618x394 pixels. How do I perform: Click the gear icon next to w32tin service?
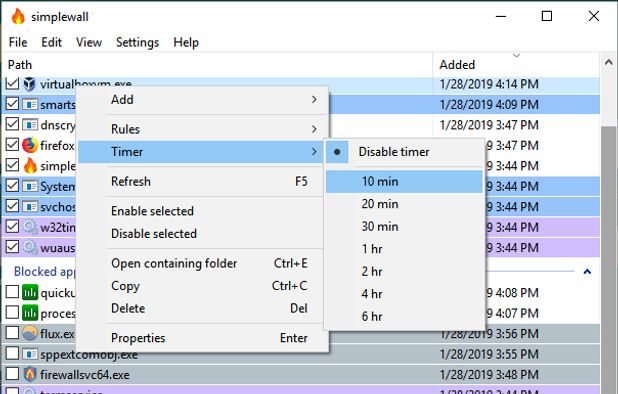pos(30,227)
